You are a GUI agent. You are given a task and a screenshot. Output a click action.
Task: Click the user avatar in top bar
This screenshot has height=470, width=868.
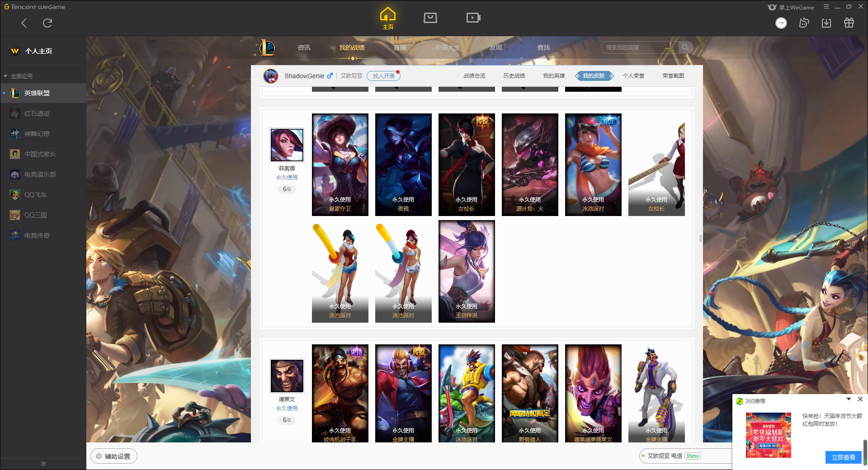781,23
